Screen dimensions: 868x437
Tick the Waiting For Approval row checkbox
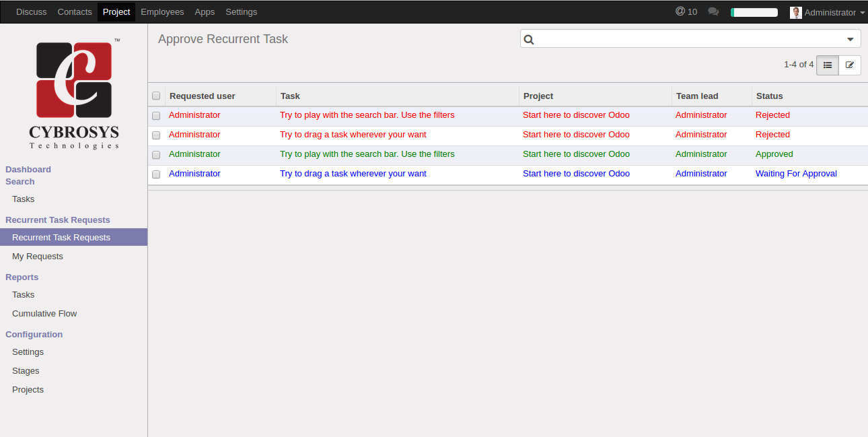click(156, 174)
